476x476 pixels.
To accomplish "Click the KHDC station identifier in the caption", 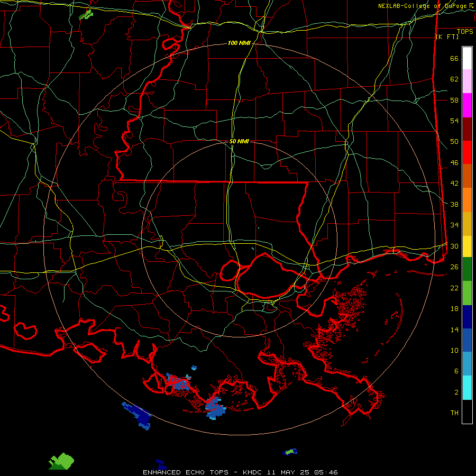I will 253,472.
